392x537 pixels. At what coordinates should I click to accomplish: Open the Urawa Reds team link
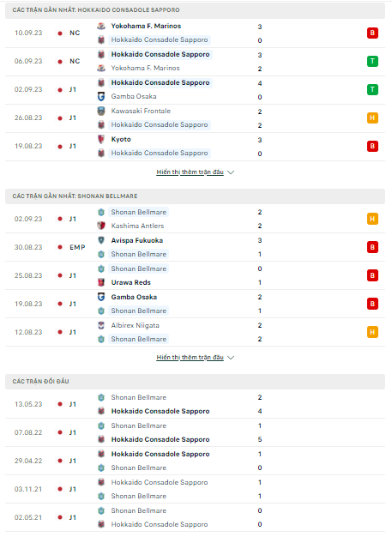click(130, 282)
